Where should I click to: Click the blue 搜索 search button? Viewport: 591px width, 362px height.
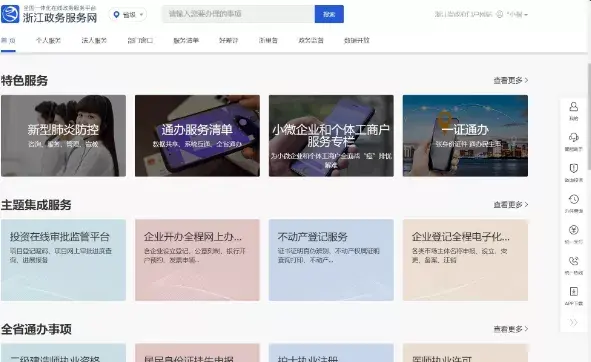pyautogui.click(x=329, y=14)
